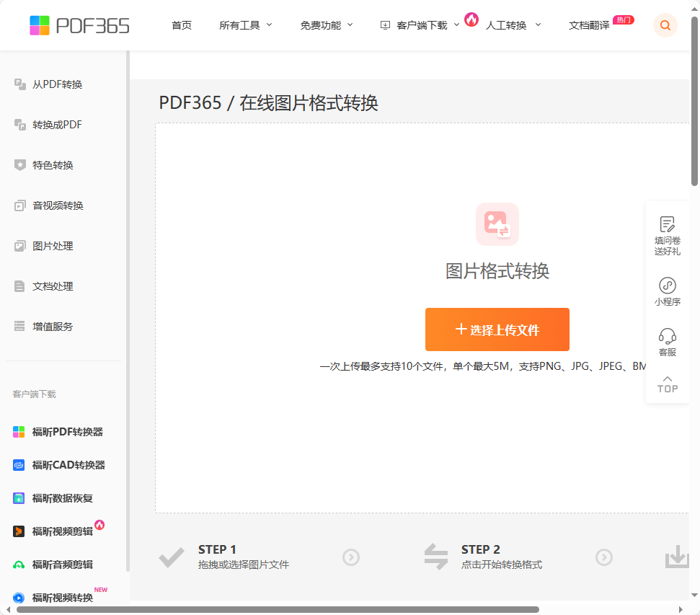The width and height of the screenshot is (700, 615).
Task: Click the 点击开始转换格式 step text
Action: pyautogui.click(x=502, y=565)
